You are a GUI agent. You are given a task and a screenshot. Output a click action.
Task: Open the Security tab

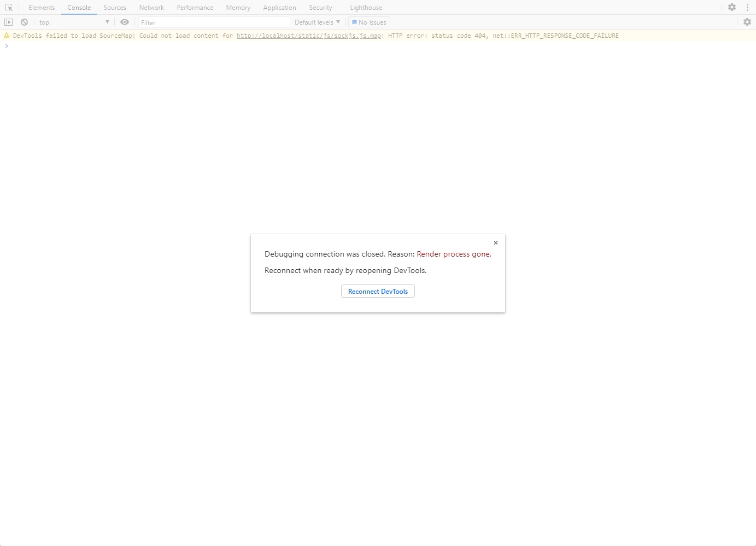click(320, 8)
